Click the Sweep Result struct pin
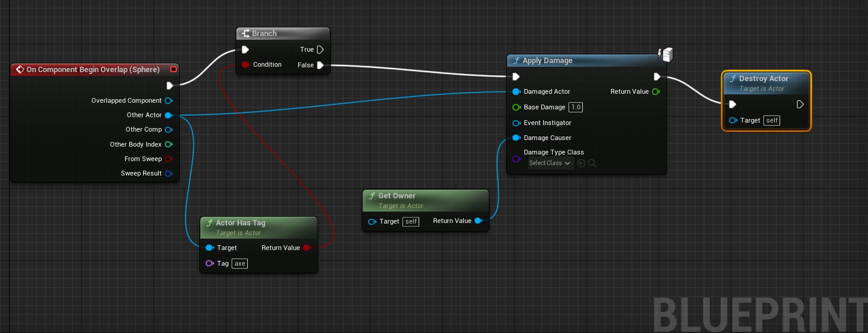 [168, 174]
